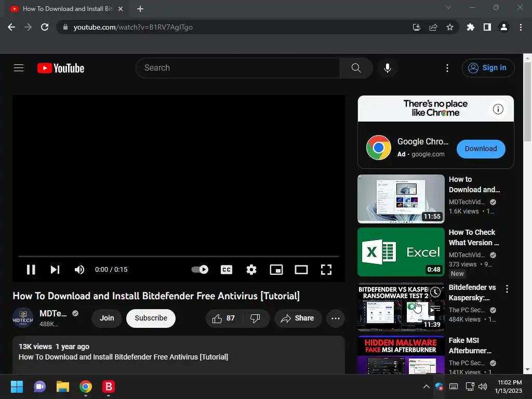
Task: Install YouTube app from address bar
Action: (416, 27)
